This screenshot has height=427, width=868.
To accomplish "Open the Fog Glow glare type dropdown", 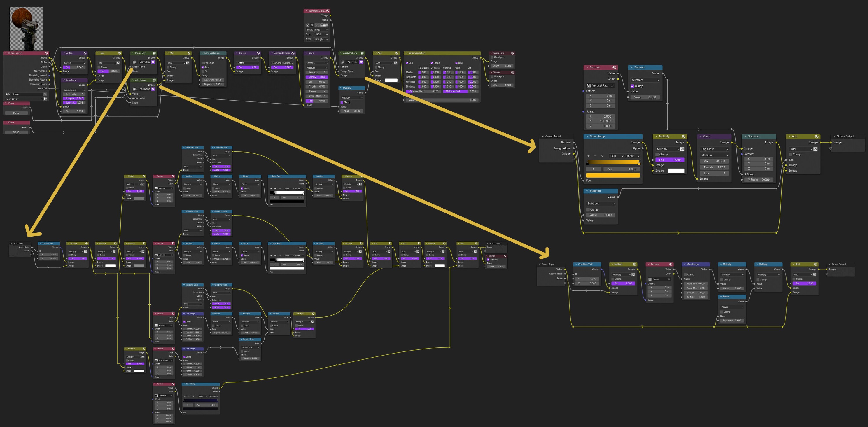I will click(714, 149).
